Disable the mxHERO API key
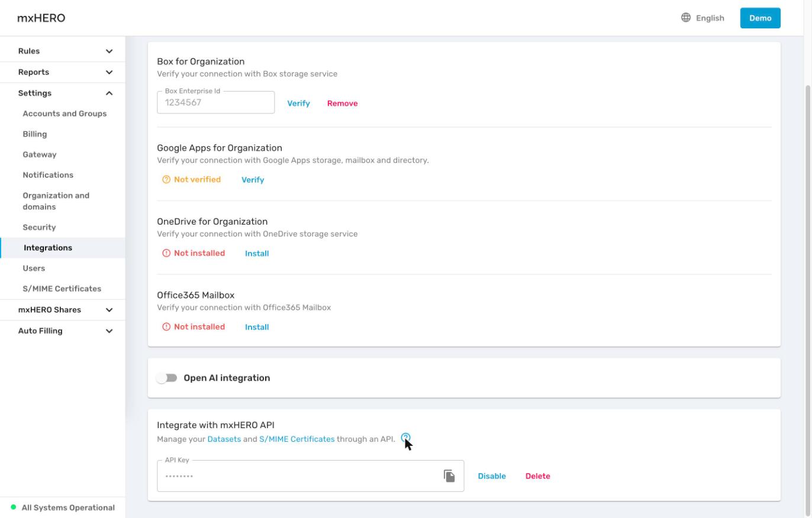Viewport: 812px width, 518px height. pos(492,476)
